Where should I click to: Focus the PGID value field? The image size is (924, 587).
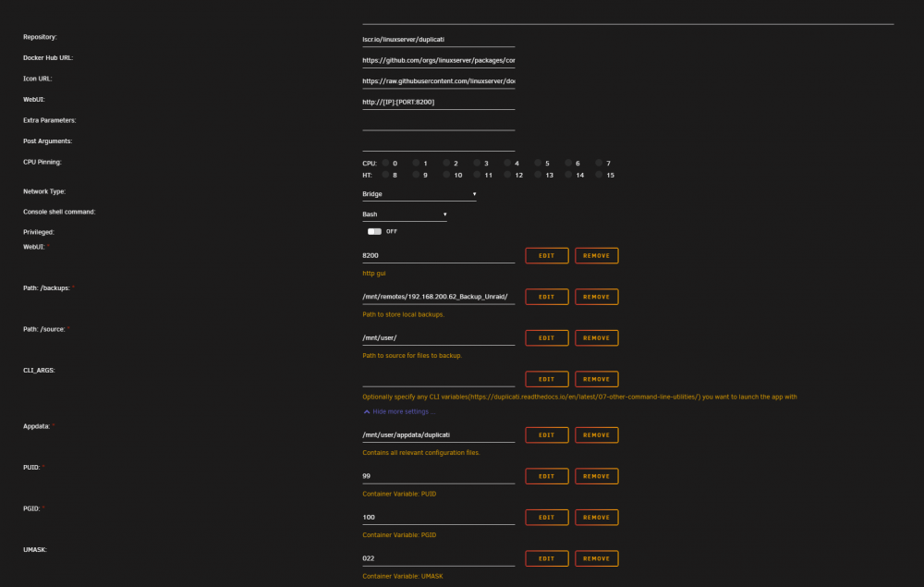(x=438, y=518)
